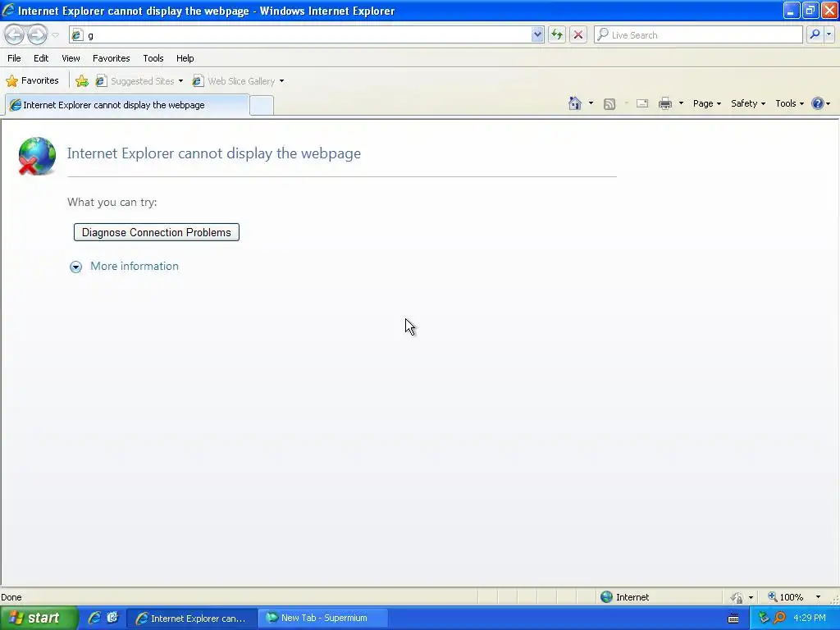Switch to New Tab - Supermium taskbar button
The height and width of the screenshot is (630, 840).
click(323, 619)
